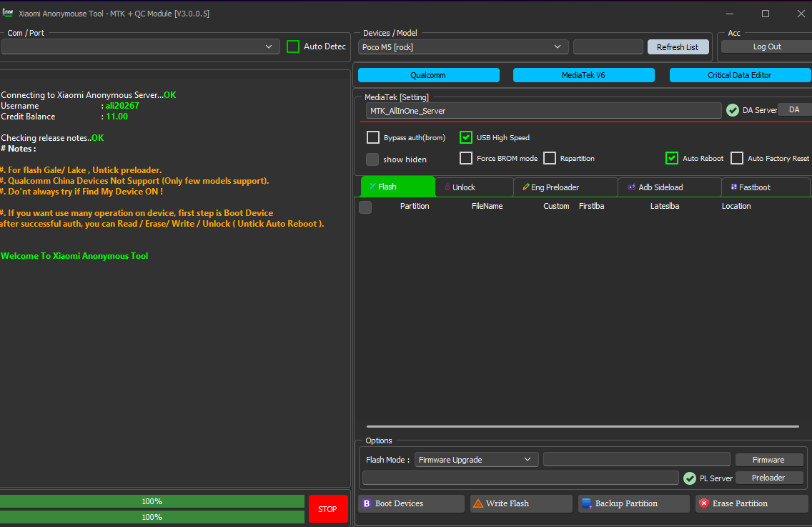Select the Qualcomm module

[x=429, y=75]
